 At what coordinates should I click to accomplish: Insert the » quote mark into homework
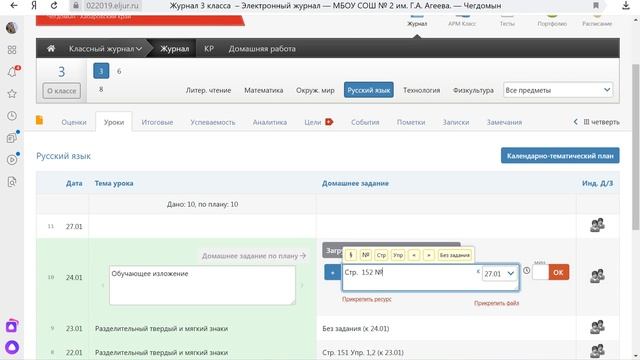click(429, 255)
